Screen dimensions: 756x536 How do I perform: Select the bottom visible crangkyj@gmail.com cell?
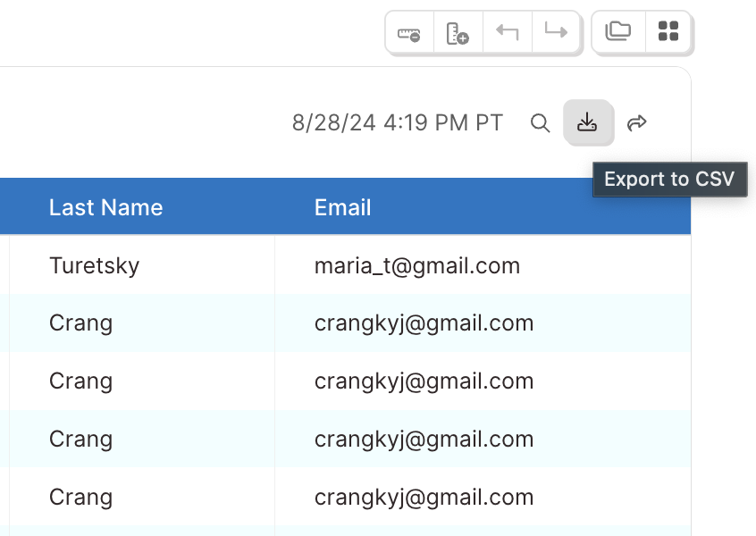pos(483,497)
